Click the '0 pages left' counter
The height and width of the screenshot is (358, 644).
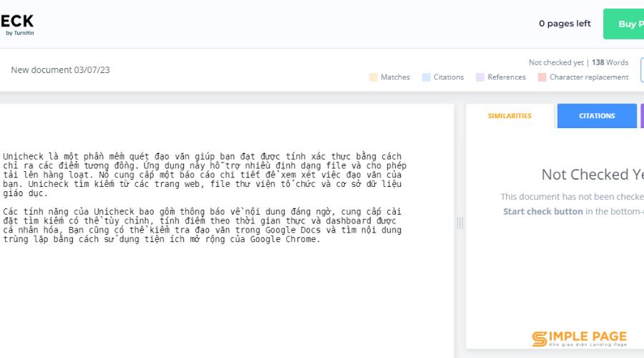(x=565, y=24)
